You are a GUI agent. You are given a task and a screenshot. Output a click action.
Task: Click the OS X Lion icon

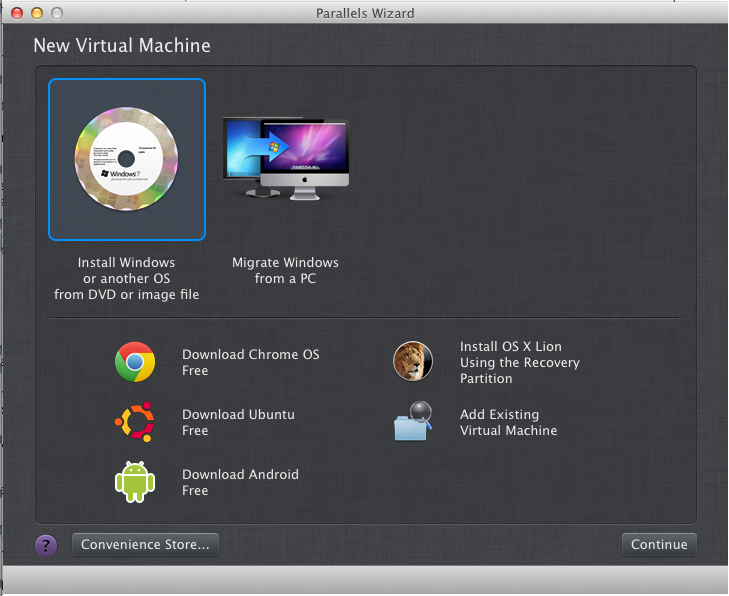[x=413, y=361]
